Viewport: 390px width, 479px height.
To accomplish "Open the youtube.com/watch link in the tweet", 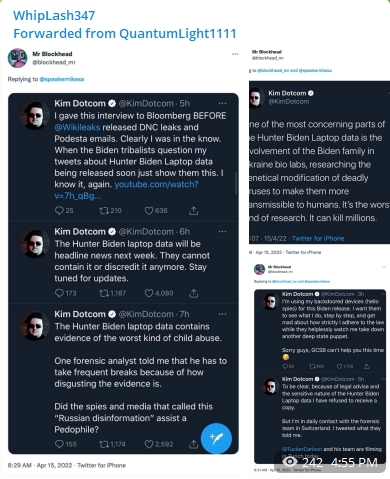I will (126, 190).
